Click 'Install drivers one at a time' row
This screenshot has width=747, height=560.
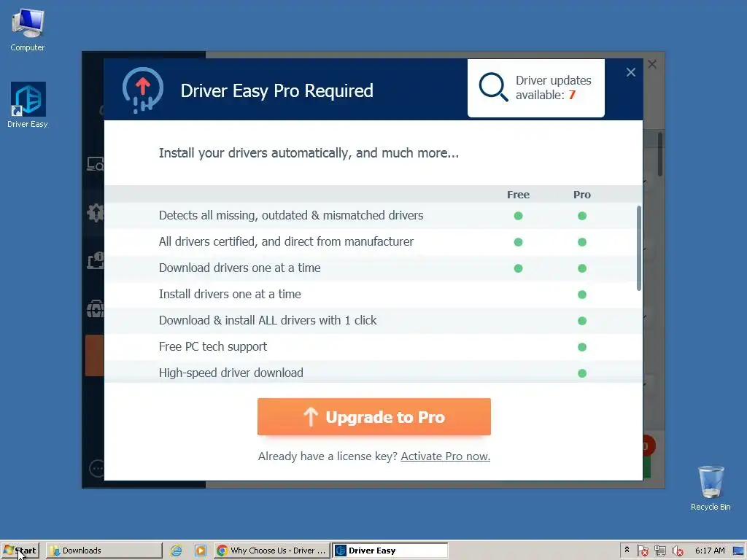[x=373, y=295]
